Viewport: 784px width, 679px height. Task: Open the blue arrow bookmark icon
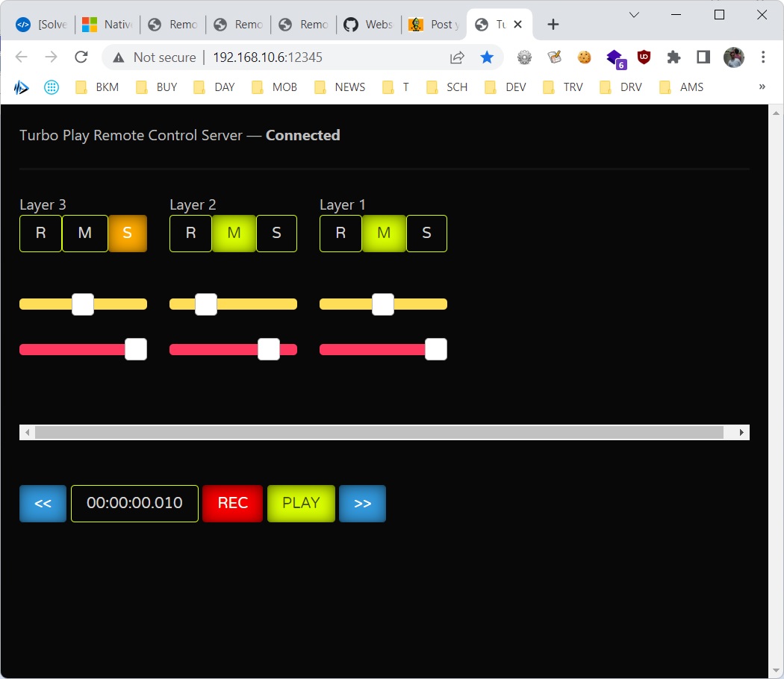click(21, 87)
